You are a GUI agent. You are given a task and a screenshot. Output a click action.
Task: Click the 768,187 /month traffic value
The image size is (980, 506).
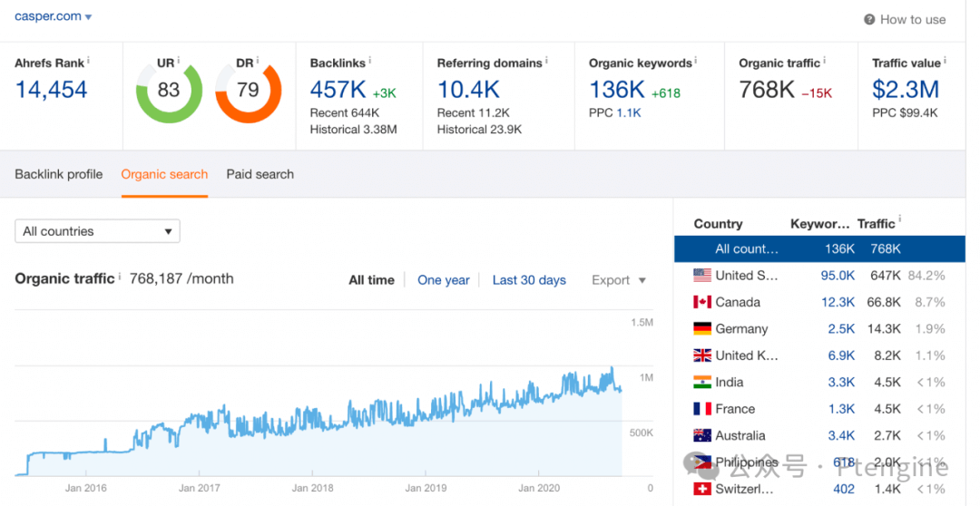coord(181,278)
